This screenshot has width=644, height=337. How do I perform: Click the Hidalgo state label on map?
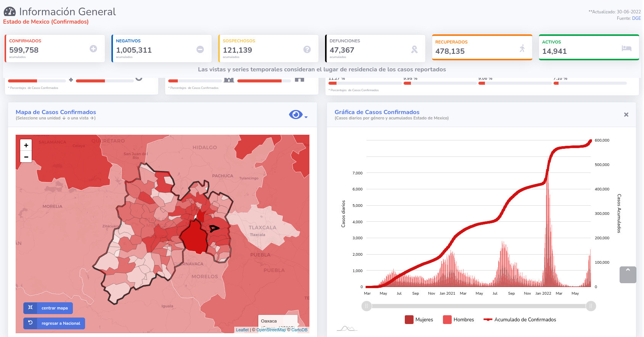click(205, 147)
